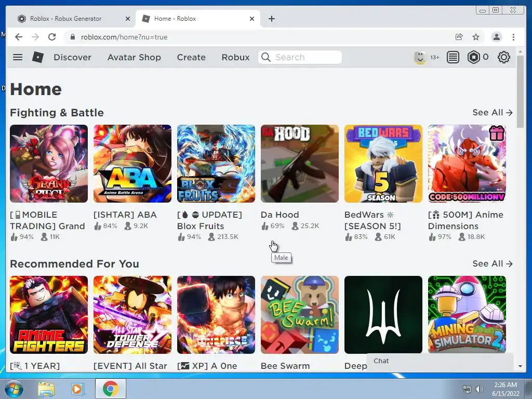Click the browser address bar URL
This screenshot has height=399, width=532.
point(124,37)
